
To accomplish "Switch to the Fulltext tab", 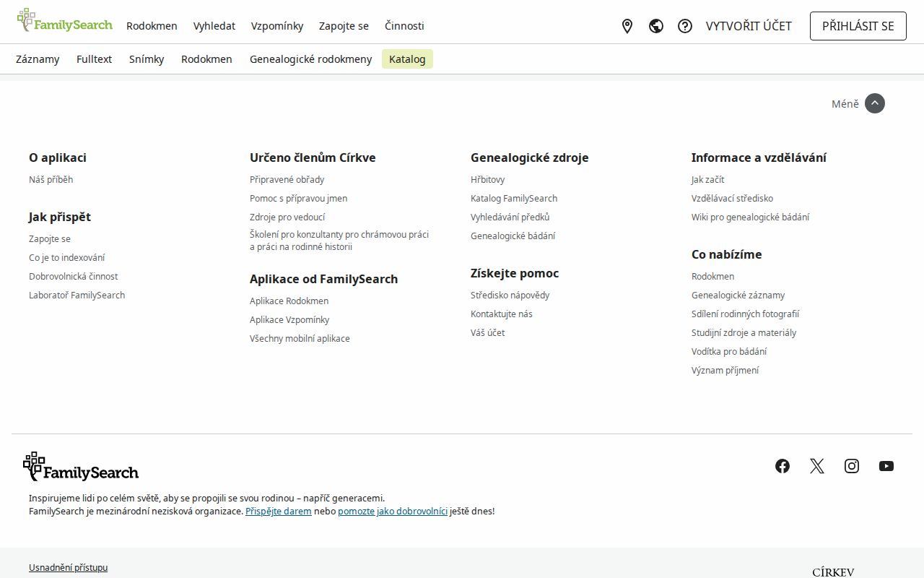I will pos(94,59).
